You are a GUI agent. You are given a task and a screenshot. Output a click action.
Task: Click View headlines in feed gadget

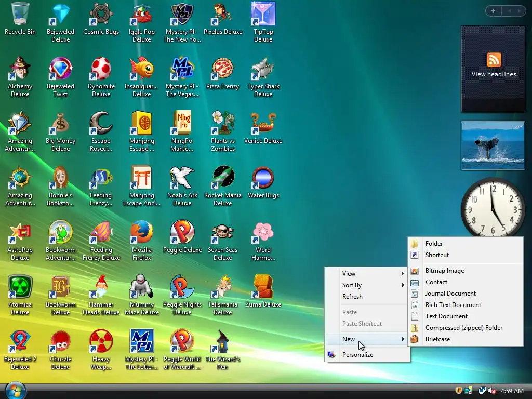click(494, 74)
